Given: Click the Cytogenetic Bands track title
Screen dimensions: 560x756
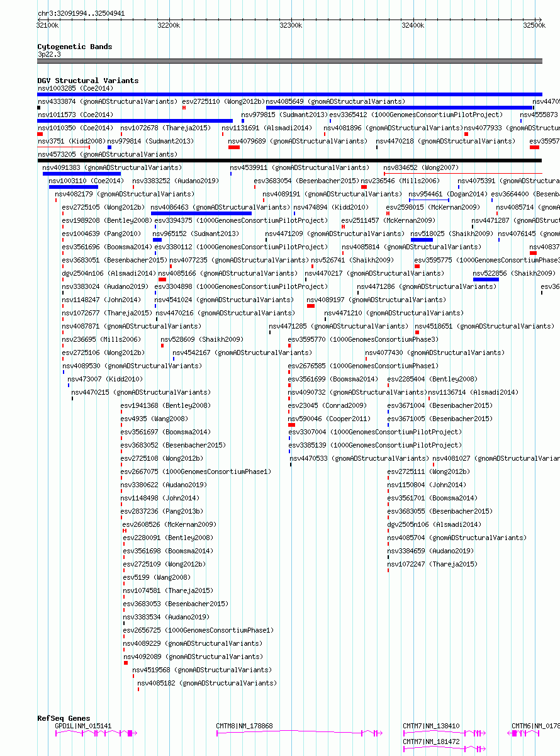Looking at the screenshot, I should pos(74,47).
